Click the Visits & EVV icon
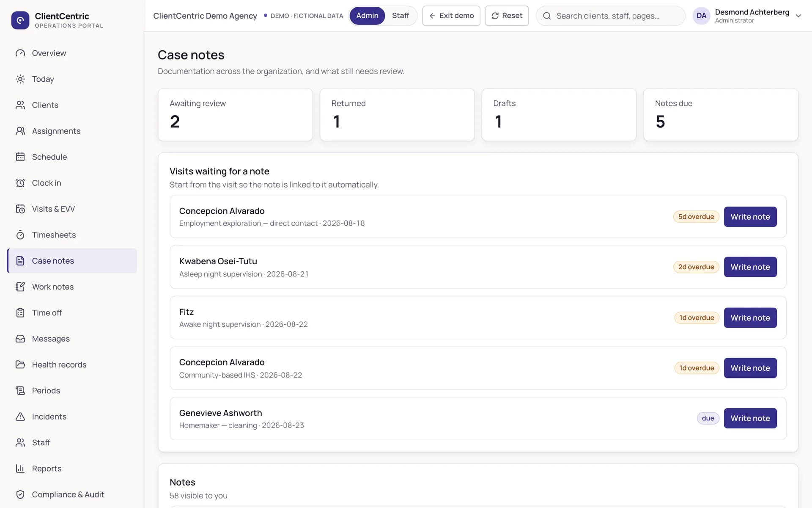 point(20,209)
